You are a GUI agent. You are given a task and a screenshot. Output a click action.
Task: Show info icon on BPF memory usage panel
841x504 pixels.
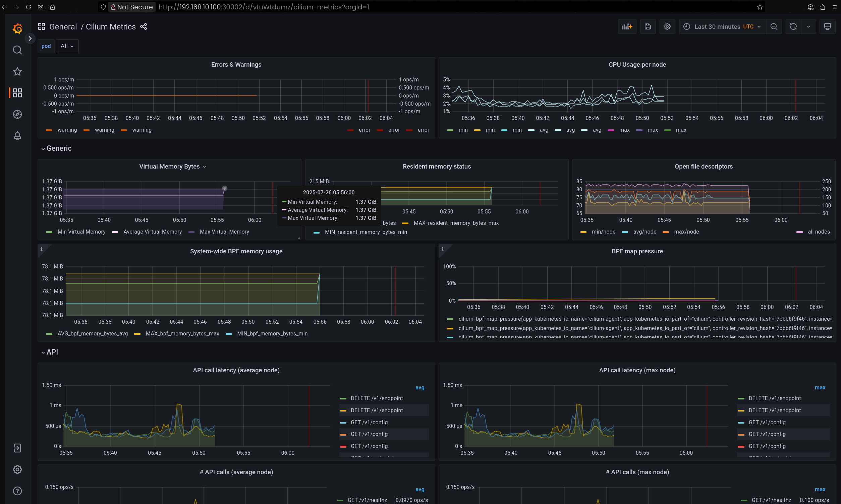[x=42, y=249]
